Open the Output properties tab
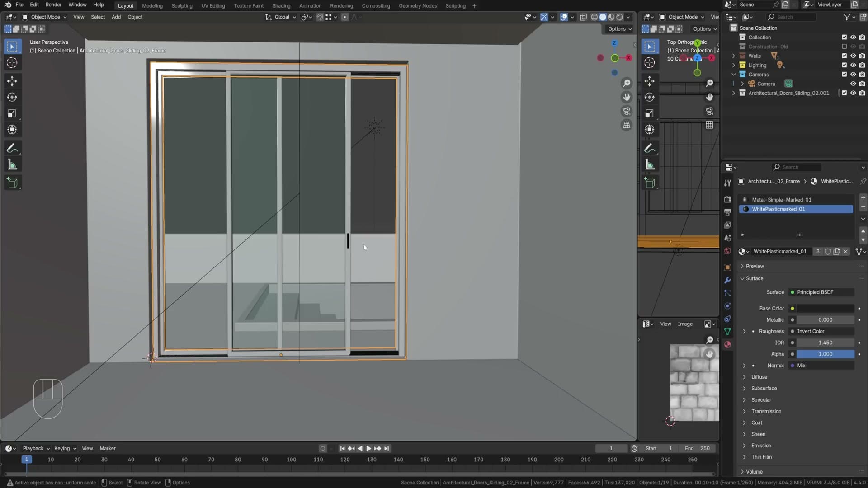 tap(727, 212)
